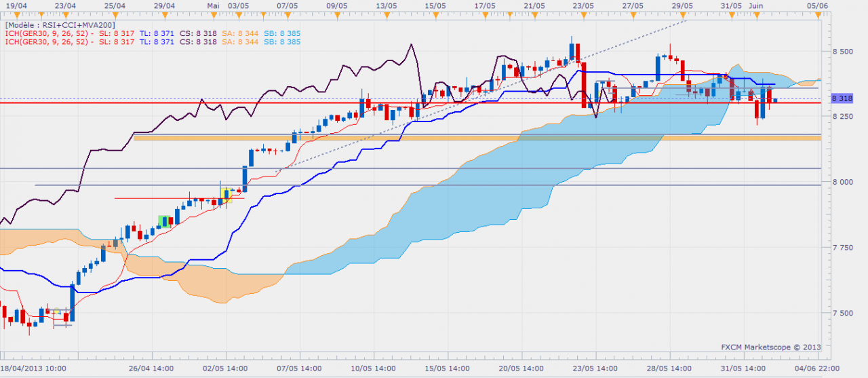Click the orange day marker under top-axis 23/05
The height and width of the screenshot is (378, 868).
click(583, 14)
